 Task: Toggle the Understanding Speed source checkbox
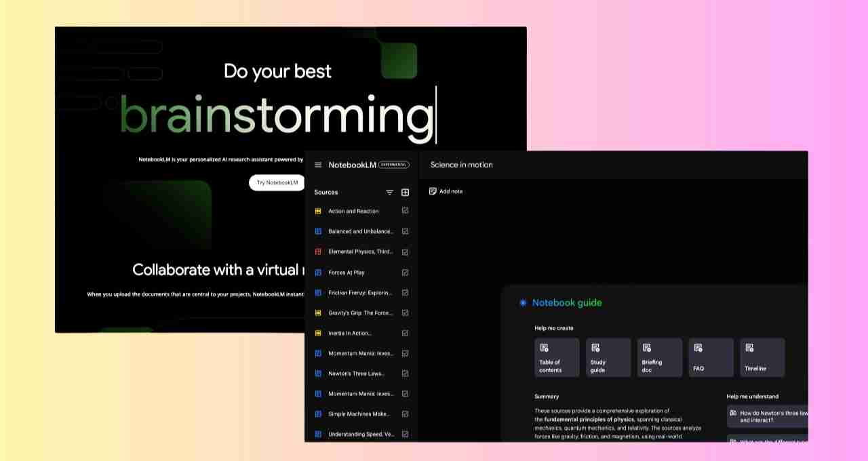pyautogui.click(x=405, y=435)
